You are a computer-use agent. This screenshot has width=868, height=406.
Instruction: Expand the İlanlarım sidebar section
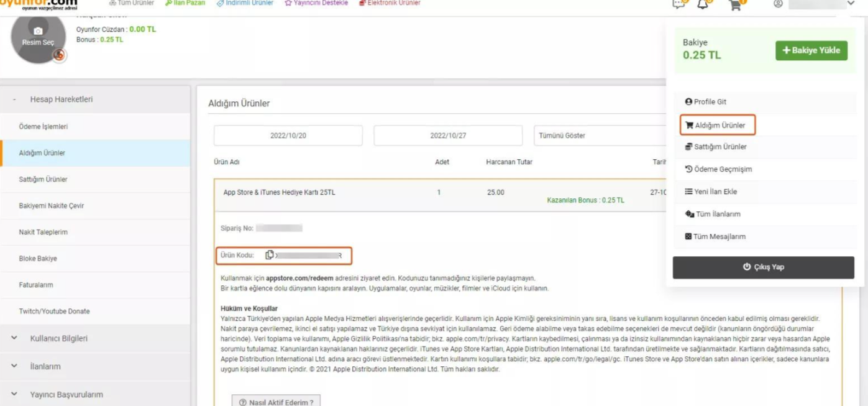click(14, 366)
